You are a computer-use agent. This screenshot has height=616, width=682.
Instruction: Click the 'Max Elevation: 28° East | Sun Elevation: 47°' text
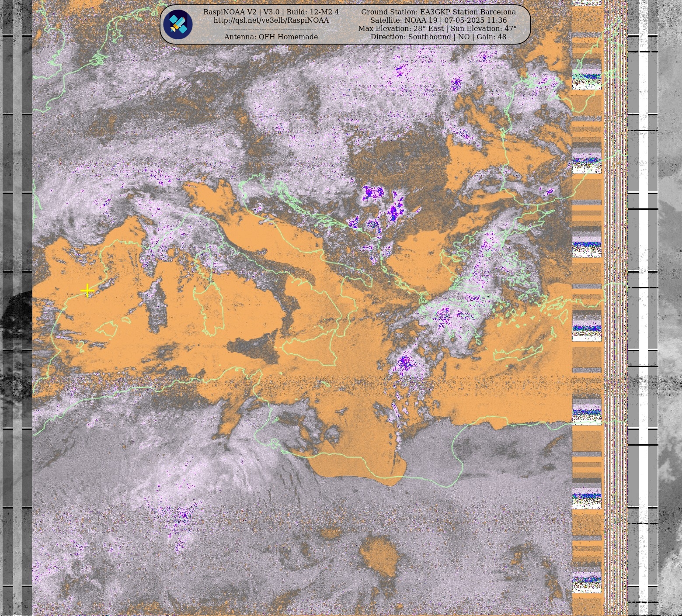(x=438, y=28)
